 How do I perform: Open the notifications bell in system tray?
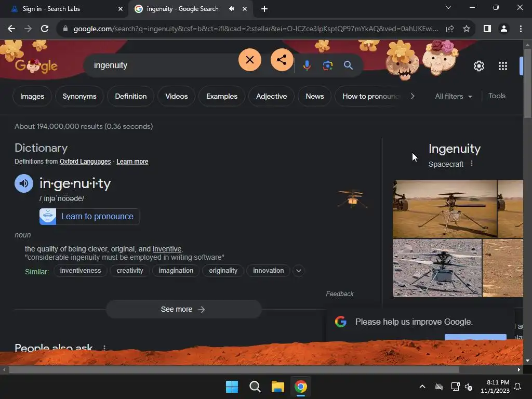(x=517, y=387)
